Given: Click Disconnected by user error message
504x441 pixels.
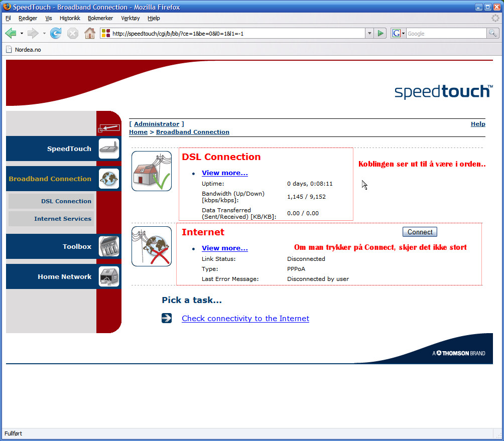Looking at the screenshot, I should (318, 279).
